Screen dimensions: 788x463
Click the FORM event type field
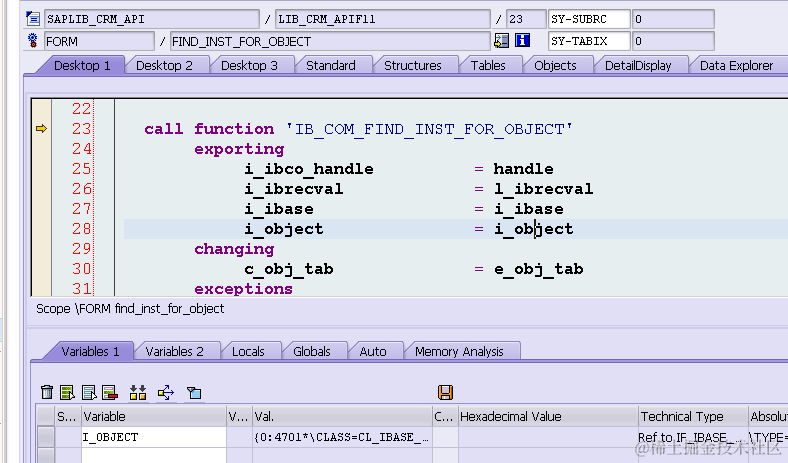click(99, 41)
